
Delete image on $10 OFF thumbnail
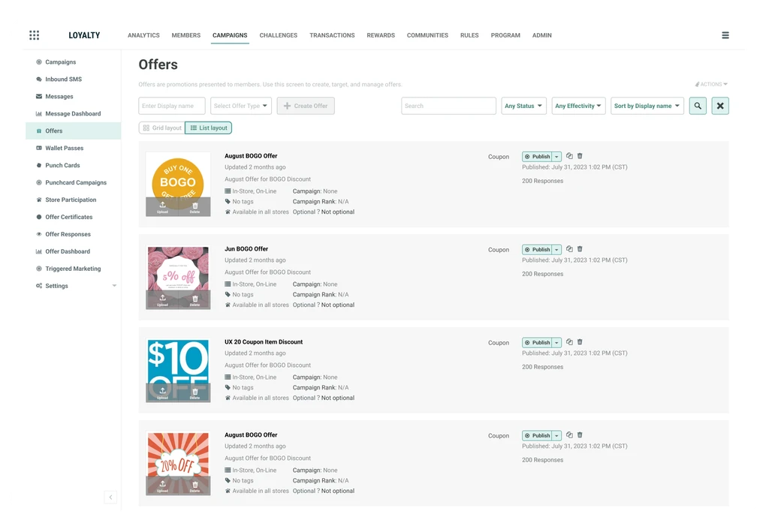pyautogui.click(x=195, y=393)
